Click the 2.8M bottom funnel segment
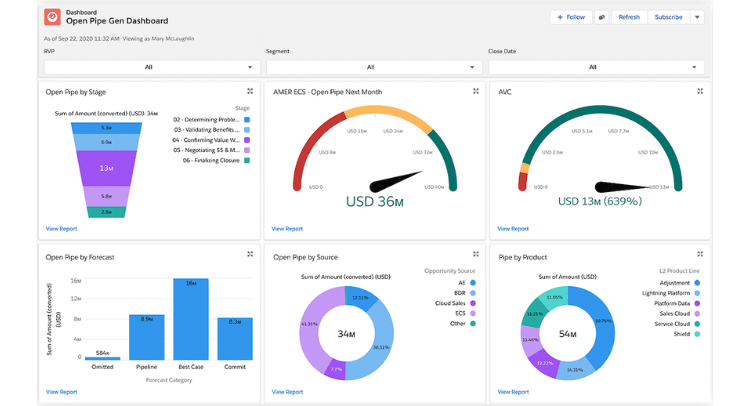The height and width of the screenshot is (406, 750). tap(106, 212)
